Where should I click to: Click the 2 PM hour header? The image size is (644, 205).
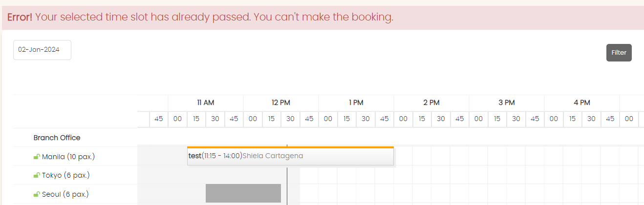[x=431, y=102]
